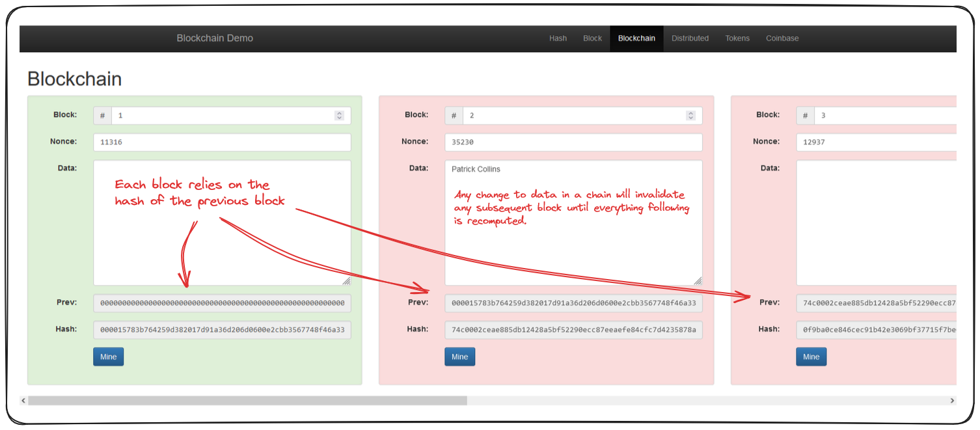Select the Blockchain navbar tab

point(636,38)
